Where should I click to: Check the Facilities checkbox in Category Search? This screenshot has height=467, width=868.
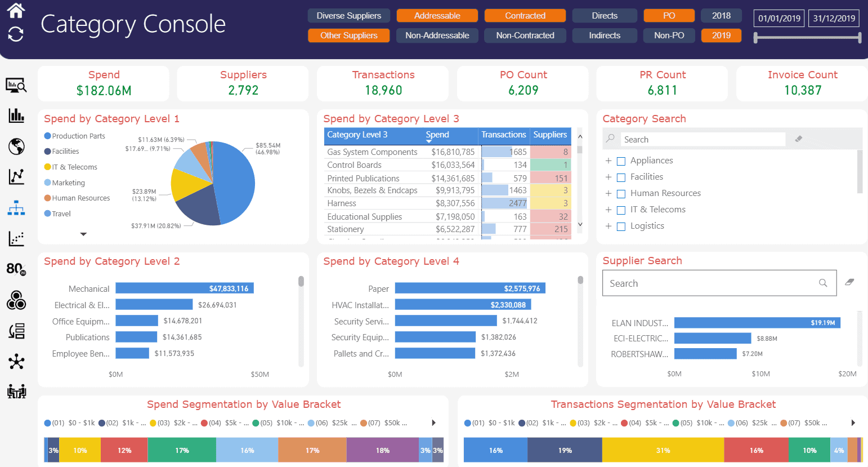pyautogui.click(x=621, y=177)
